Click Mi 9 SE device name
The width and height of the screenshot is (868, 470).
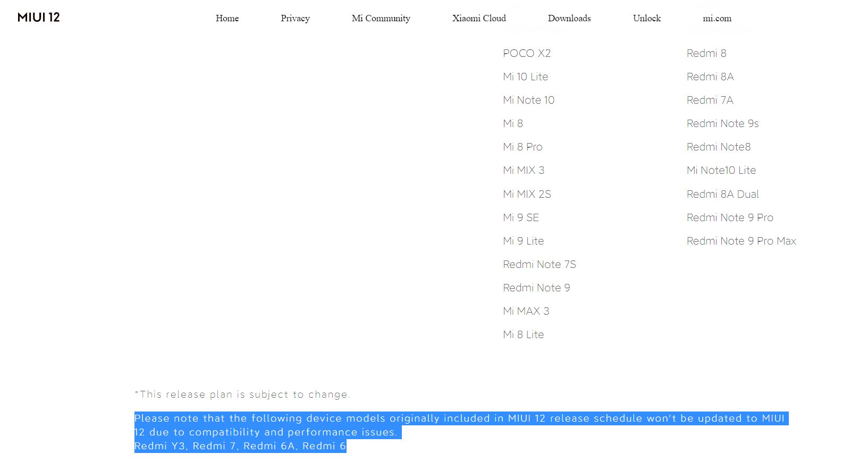tap(521, 217)
